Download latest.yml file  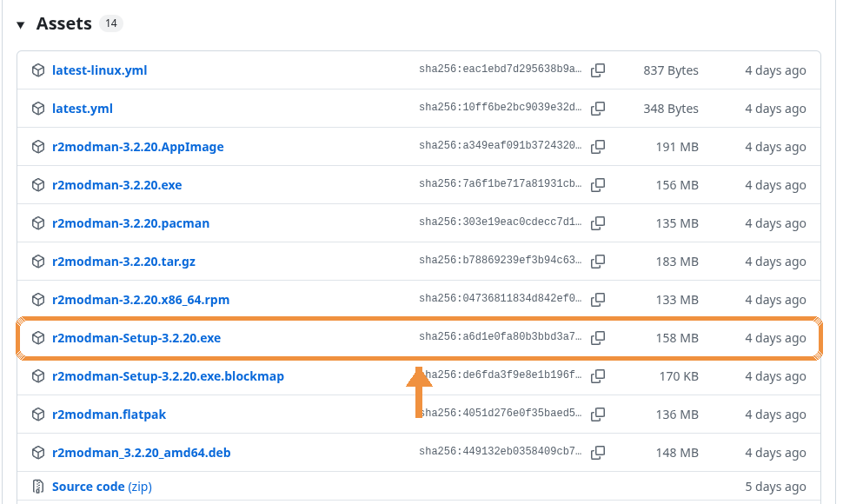pyautogui.click(x=83, y=109)
